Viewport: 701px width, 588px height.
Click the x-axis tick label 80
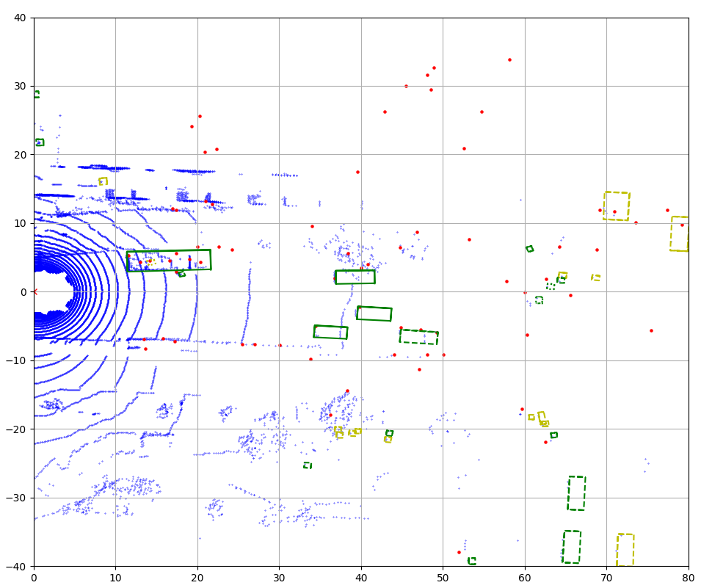point(688,578)
